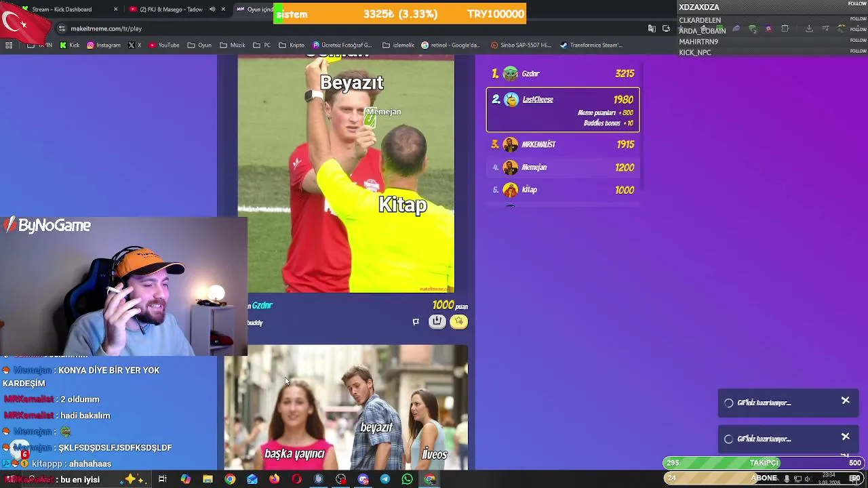The height and width of the screenshot is (488, 868).
Task: Click the yellow star favorite button
Action: click(459, 322)
